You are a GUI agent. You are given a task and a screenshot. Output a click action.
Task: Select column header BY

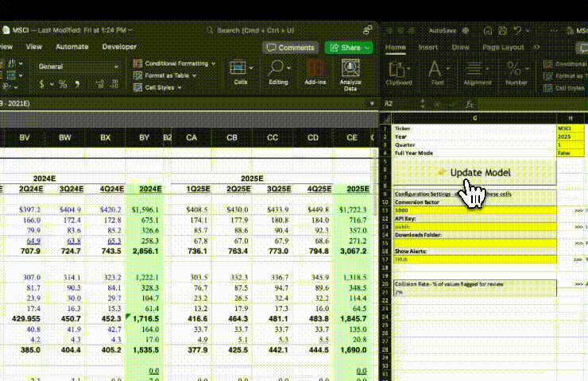[144, 137]
